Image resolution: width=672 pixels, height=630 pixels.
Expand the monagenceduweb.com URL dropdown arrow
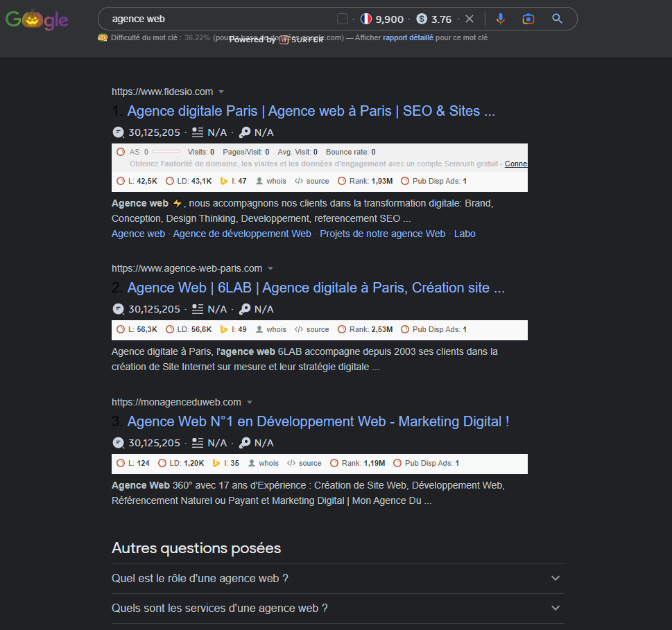(x=250, y=402)
